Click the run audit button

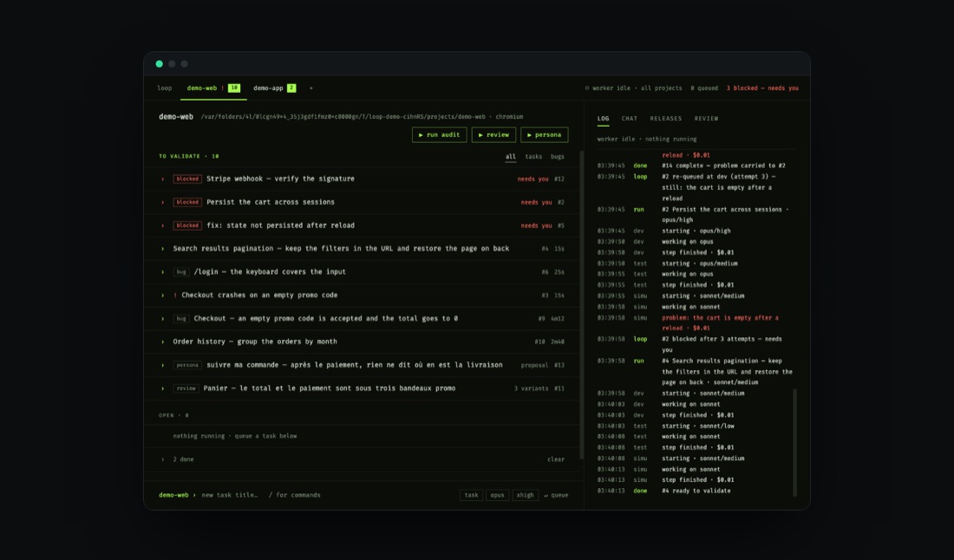[440, 135]
